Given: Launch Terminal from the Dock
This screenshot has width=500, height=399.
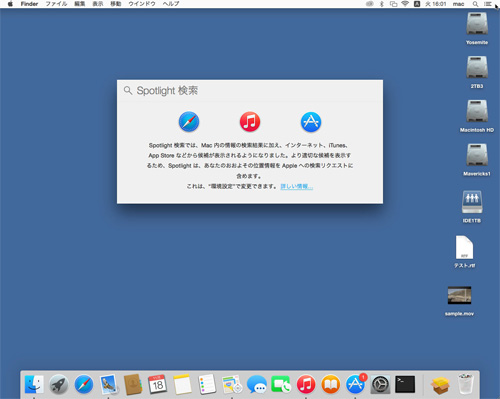Looking at the screenshot, I should pos(405,384).
